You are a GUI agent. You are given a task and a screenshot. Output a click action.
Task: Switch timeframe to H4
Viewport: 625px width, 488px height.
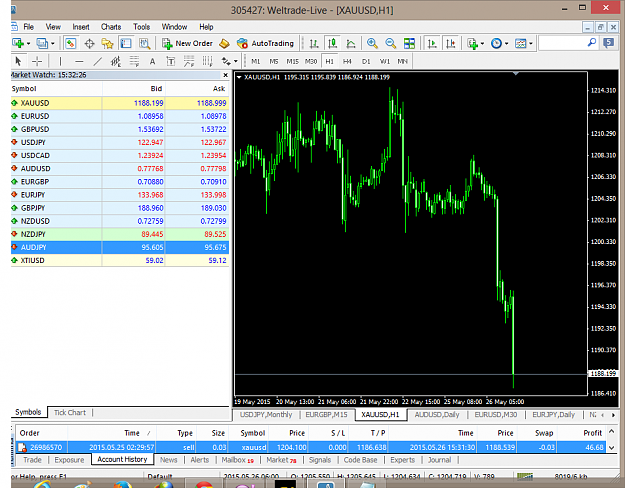pyautogui.click(x=347, y=61)
